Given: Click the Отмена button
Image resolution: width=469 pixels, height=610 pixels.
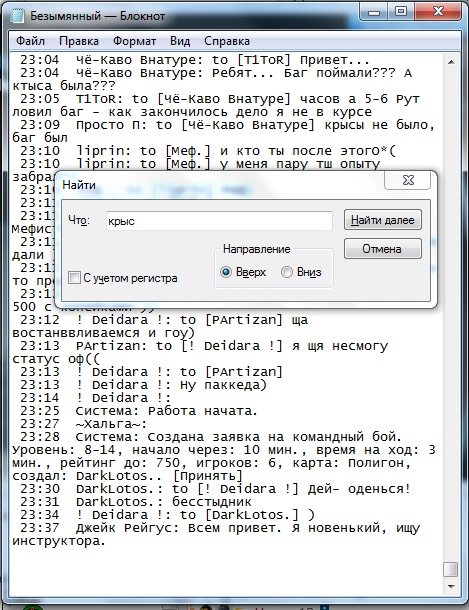Looking at the screenshot, I should [x=383, y=249].
